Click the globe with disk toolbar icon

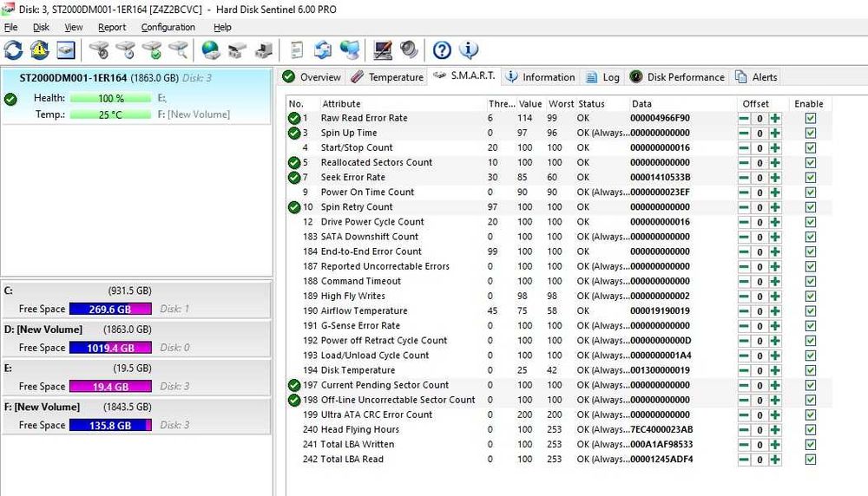[211, 50]
